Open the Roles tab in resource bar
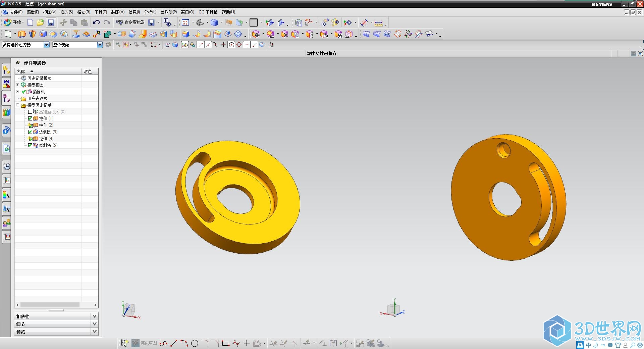The height and width of the screenshot is (349, 644). (x=6, y=223)
